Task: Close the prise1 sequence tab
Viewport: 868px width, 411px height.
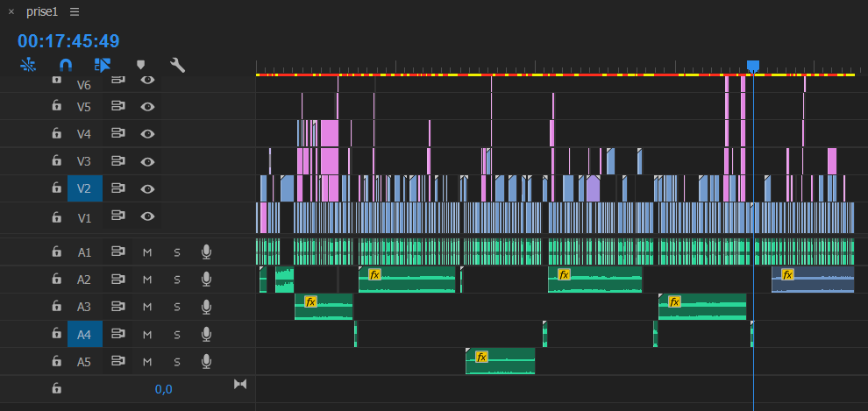Action: (11, 12)
